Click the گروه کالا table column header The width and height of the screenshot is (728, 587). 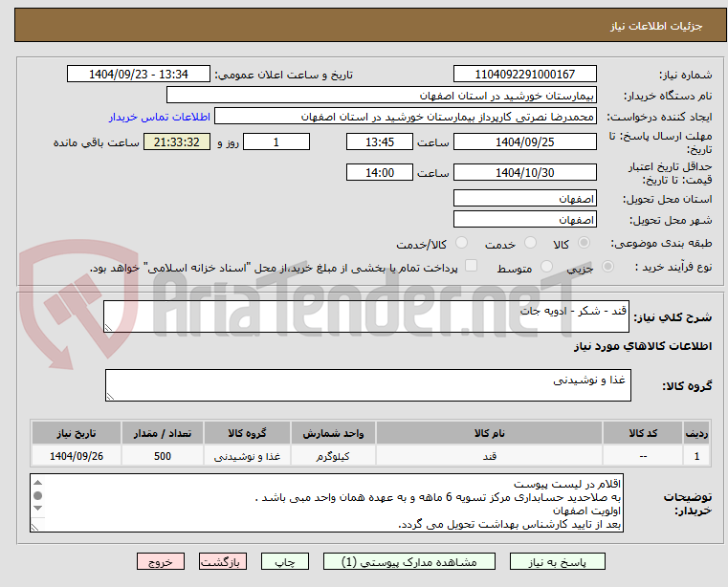click(247, 433)
